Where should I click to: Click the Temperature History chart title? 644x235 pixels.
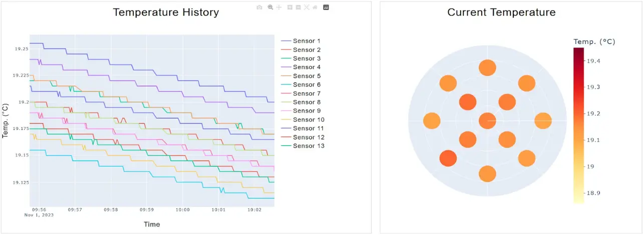(x=166, y=12)
